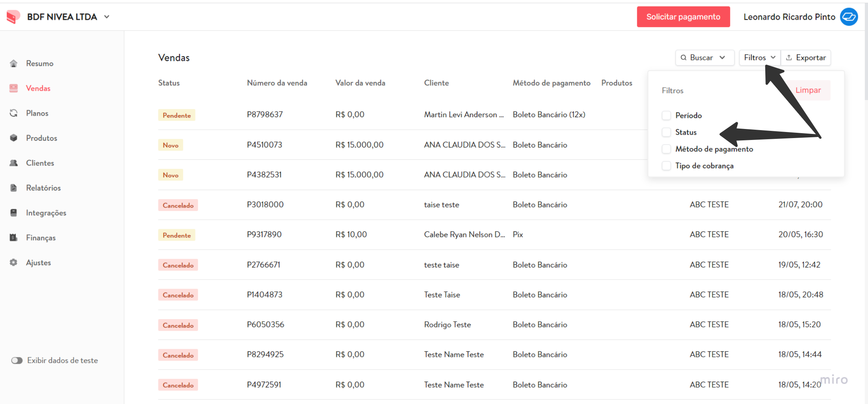This screenshot has width=868, height=404.
Task: Check the Status filter checkbox
Action: tap(666, 132)
